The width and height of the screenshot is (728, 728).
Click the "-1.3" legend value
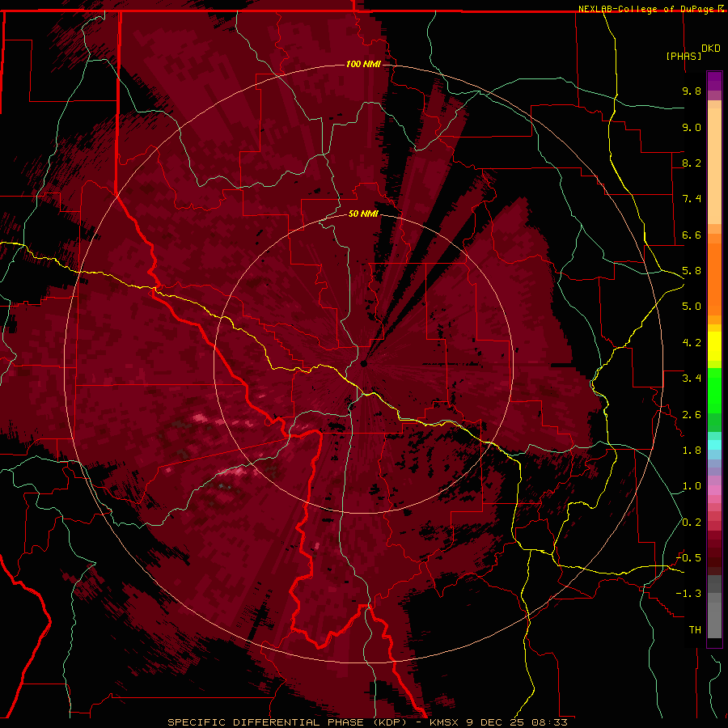click(688, 594)
